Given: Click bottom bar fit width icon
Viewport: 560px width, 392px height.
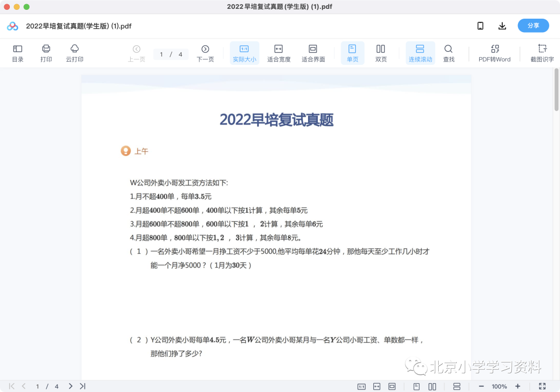Looking at the screenshot, I should pyautogui.click(x=377, y=386).
